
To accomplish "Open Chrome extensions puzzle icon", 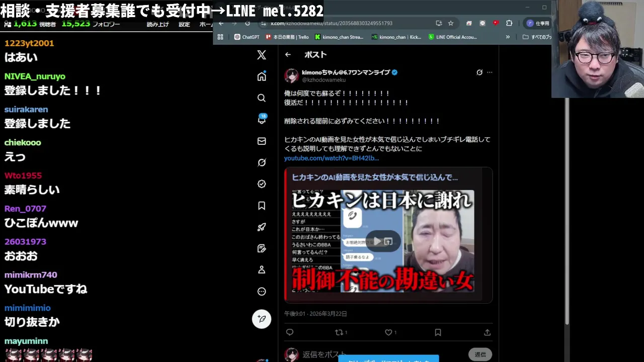I will coord(509,23).
